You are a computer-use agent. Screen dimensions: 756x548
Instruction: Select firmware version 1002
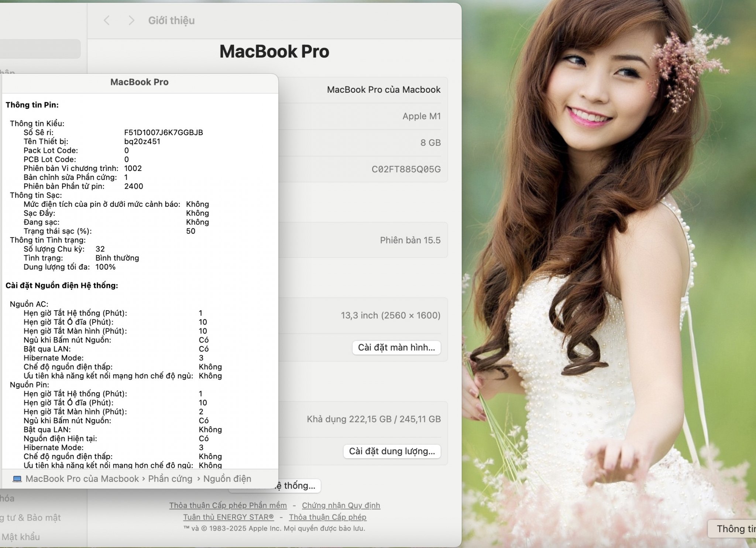133,168
